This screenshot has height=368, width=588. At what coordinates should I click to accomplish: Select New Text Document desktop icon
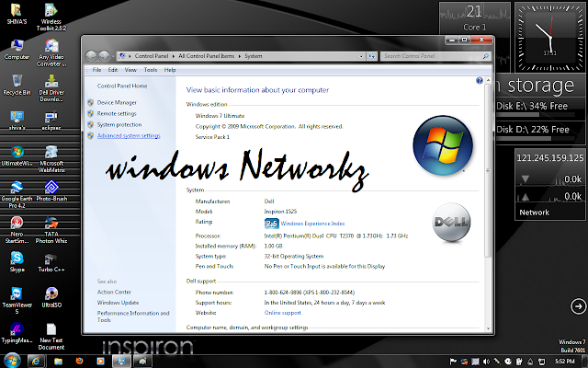click(51, 336)
